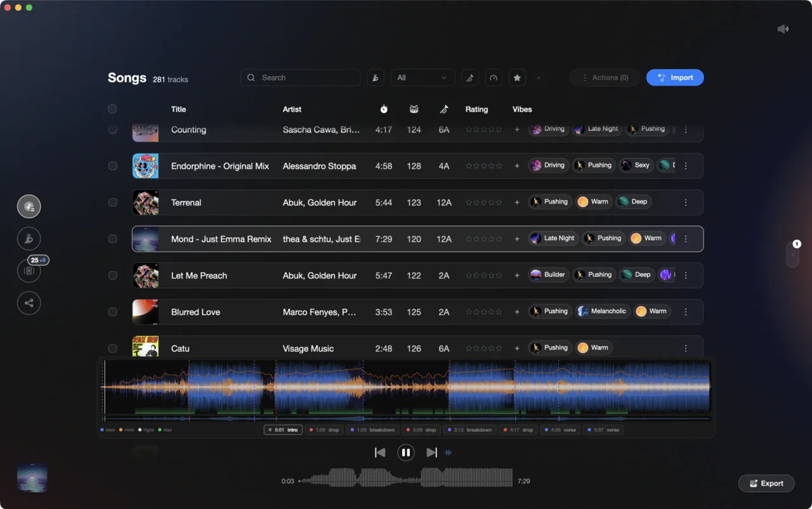This screenshot has width=812, height=509.
Task: Sort by BPM drum column icon
Action: (x=414, y=109)
